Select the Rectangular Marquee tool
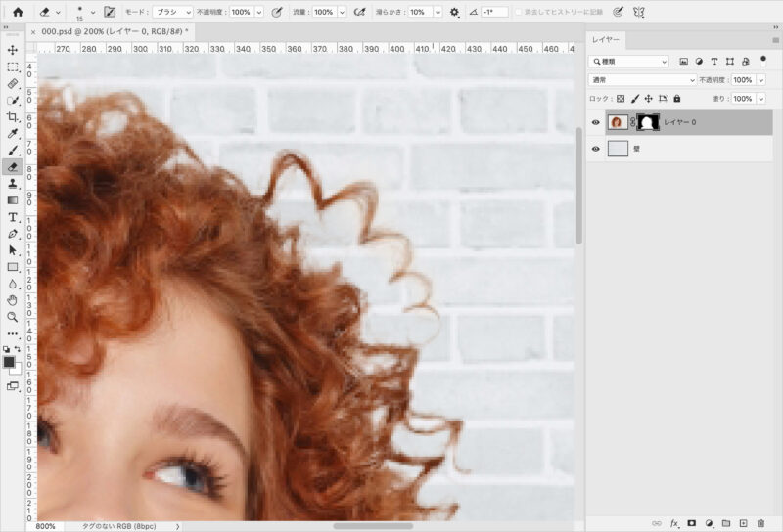 (x=13, y=66)
